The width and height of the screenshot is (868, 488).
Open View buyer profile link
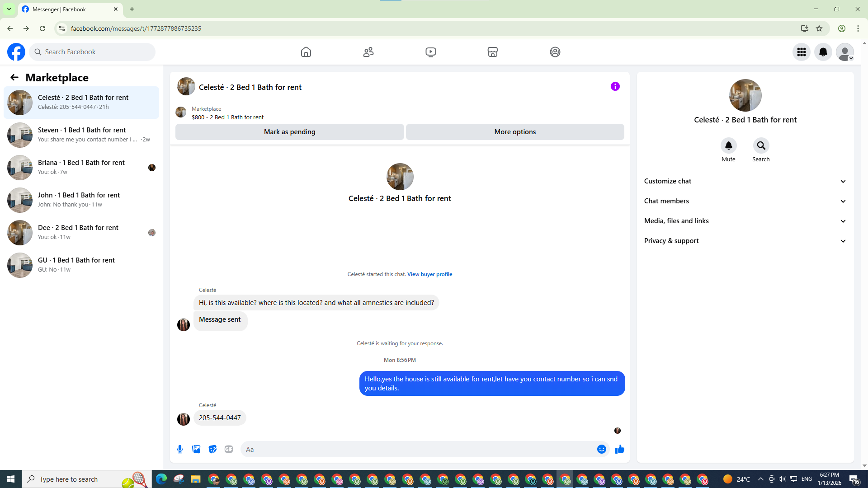[429, 274]
